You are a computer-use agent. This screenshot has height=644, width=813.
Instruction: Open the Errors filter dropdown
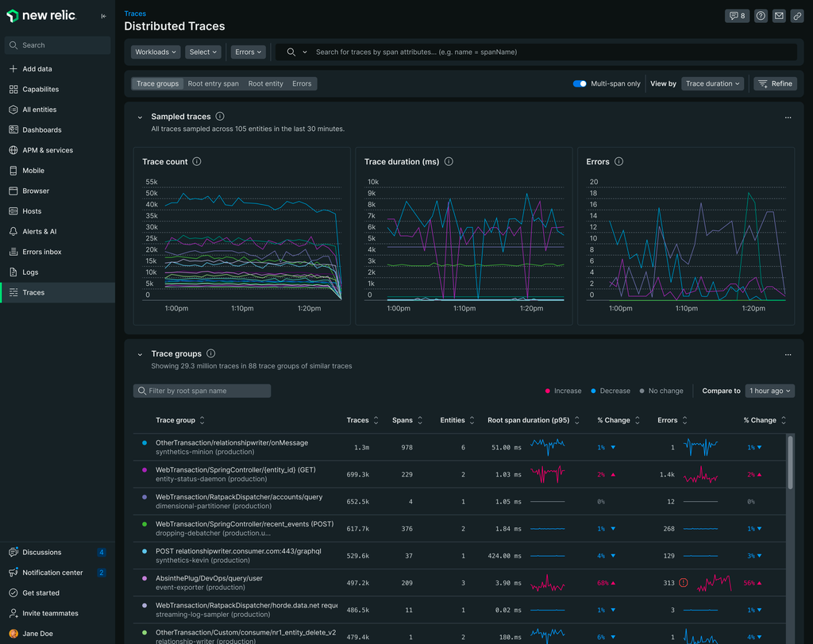tap(249, 52)
